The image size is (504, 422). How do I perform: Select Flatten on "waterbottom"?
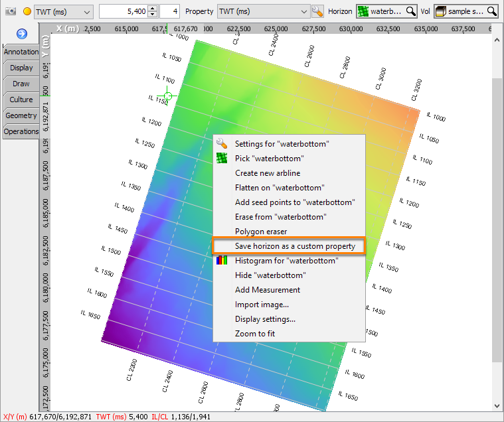(289, 188)
